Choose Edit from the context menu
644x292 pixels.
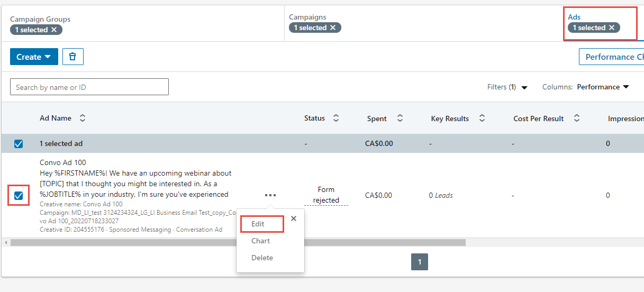pyautogui.click(x=258, y=224)
